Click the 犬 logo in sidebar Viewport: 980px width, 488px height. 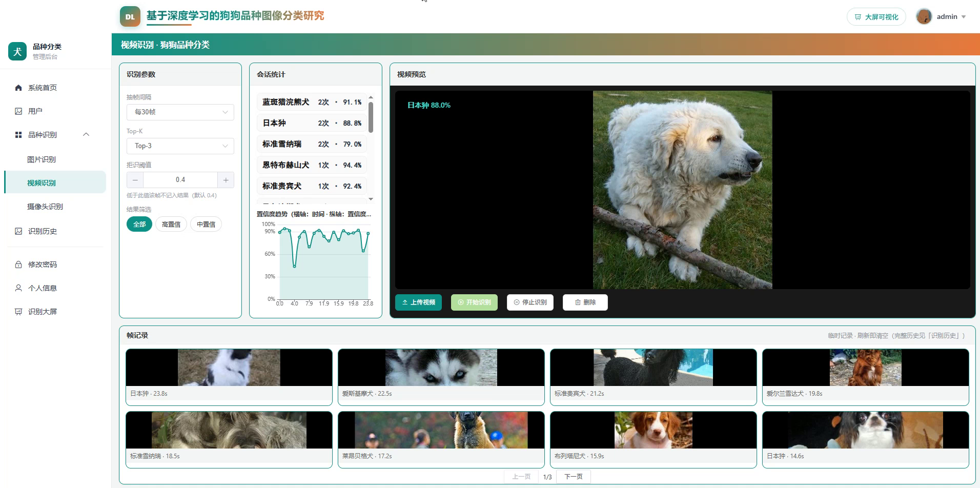tap(17, 51)
